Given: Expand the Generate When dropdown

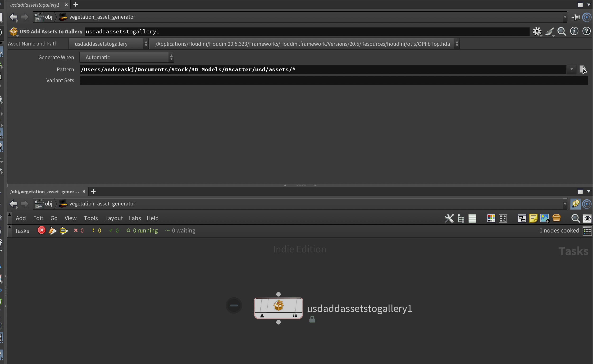Looking at the screenshot, I should 126,57.
